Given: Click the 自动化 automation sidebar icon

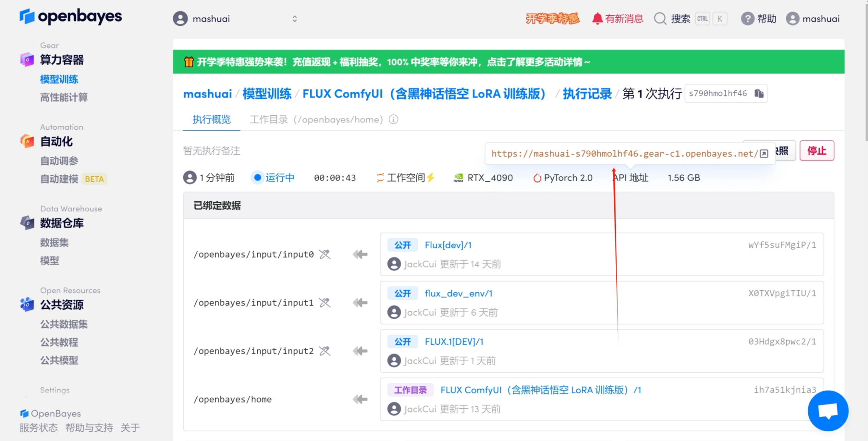Looking at the screenshot, I should pyautogui.click(x=26, y=141).
